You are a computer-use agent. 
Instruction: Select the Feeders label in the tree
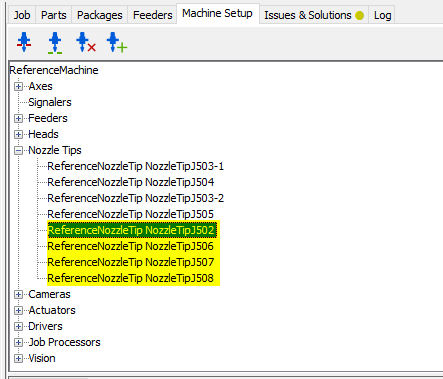[48, 118]
